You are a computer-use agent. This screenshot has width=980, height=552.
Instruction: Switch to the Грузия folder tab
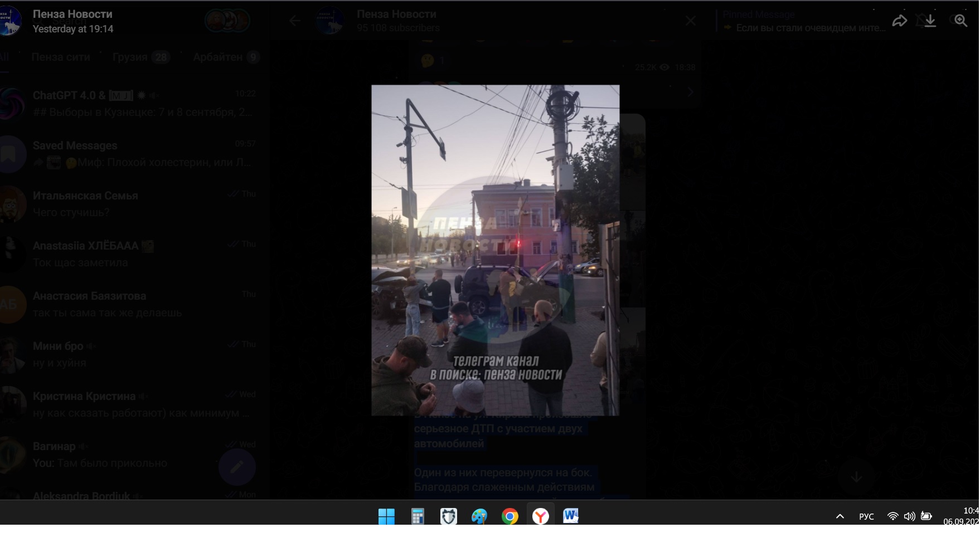click(x=130, y=57)
